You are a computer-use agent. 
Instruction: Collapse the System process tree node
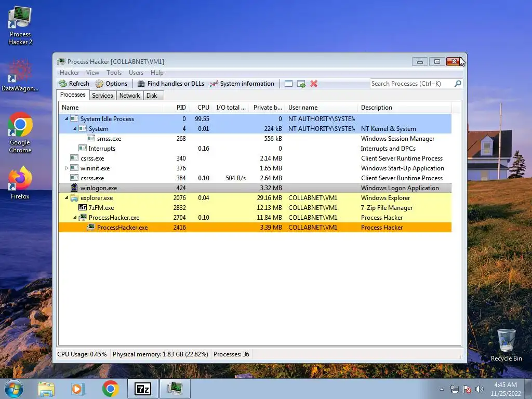(x=75, y=129)
